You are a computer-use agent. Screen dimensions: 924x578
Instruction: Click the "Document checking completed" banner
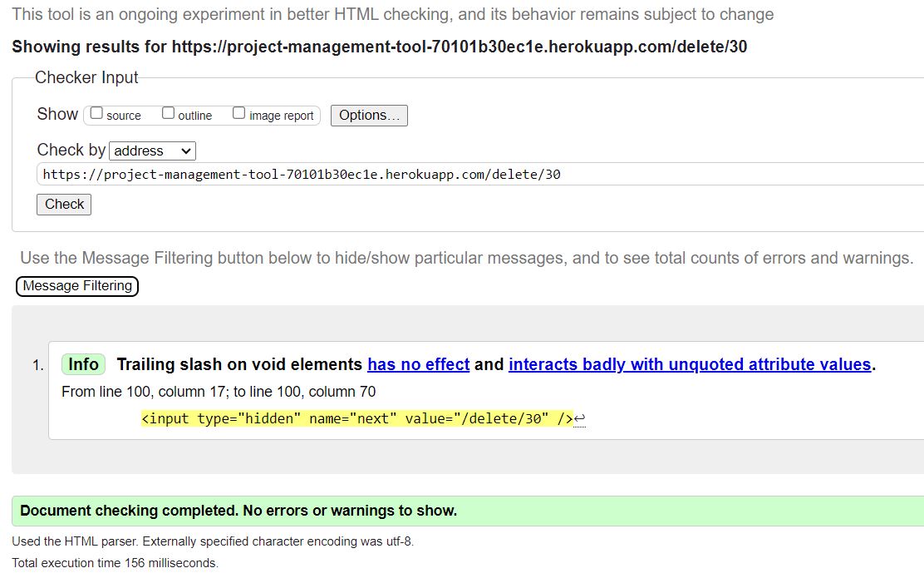pos(239,510)
